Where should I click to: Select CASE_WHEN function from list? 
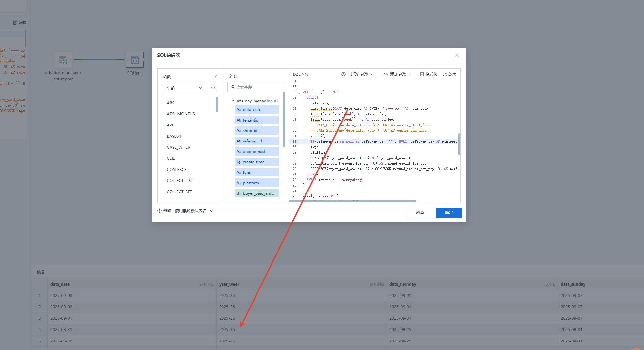[178, 147]
